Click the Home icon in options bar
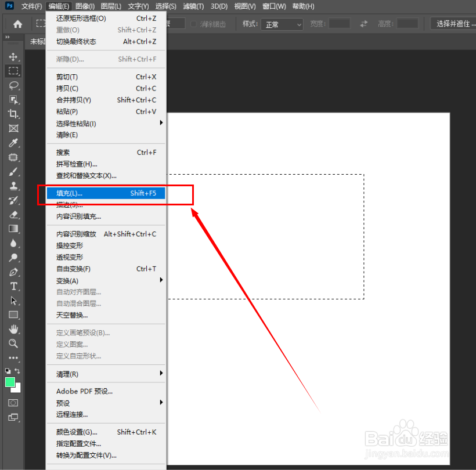Image resolution: width=476 pixels, height=470 pixels. tap(17, 24)
